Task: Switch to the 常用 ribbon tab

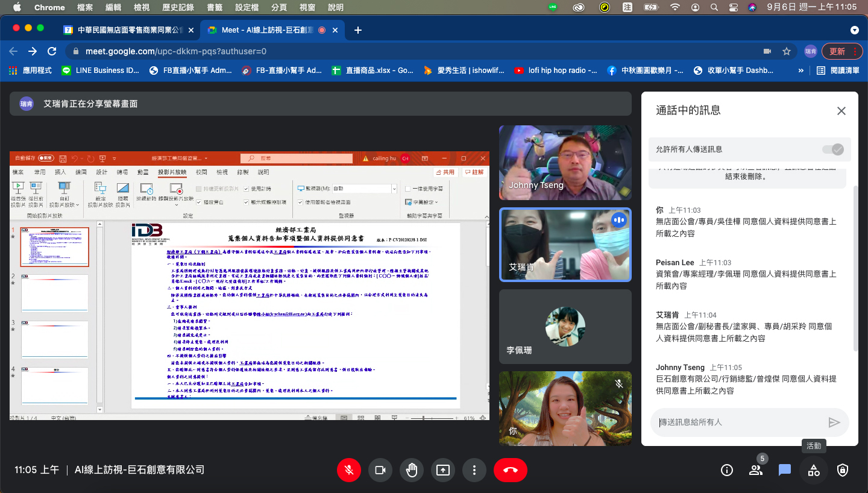Action: [x=42, y=173]
